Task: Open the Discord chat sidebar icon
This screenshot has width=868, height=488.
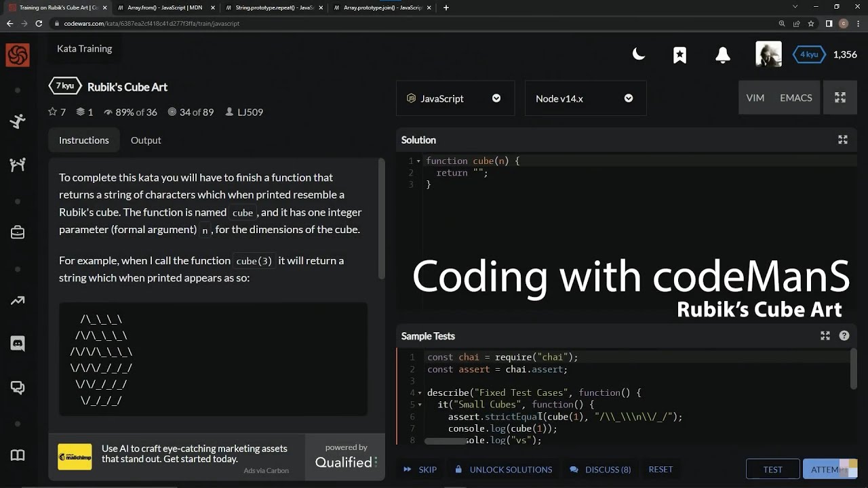Action: click(18, 344)
